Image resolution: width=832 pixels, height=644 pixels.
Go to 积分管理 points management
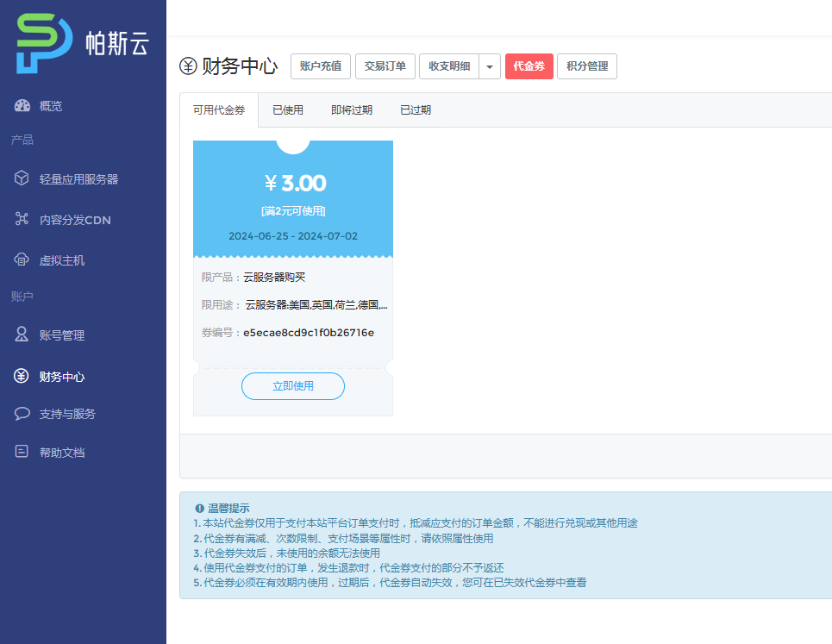click(587, 66)
